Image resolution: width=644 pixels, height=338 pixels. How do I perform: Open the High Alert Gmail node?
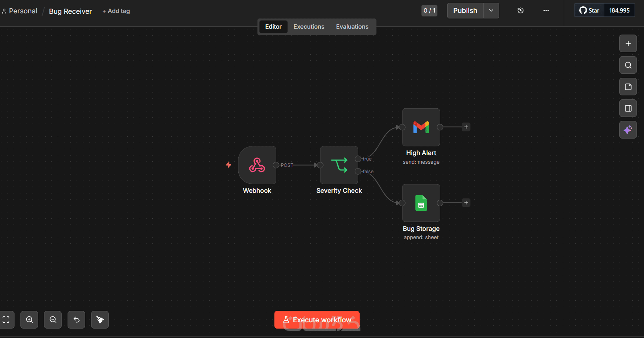421,127
